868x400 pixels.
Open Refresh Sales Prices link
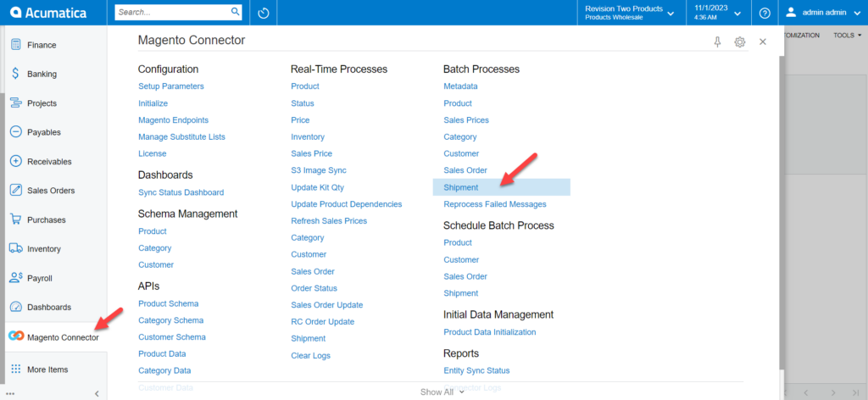pos(329,220)
